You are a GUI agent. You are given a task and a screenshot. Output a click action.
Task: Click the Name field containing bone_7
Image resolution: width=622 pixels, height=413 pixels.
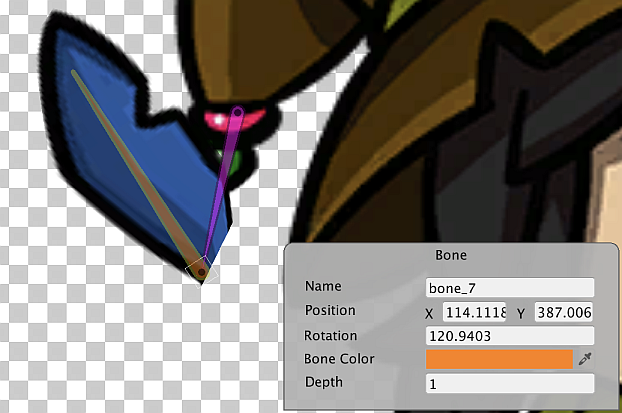click(x=510, y=288)
